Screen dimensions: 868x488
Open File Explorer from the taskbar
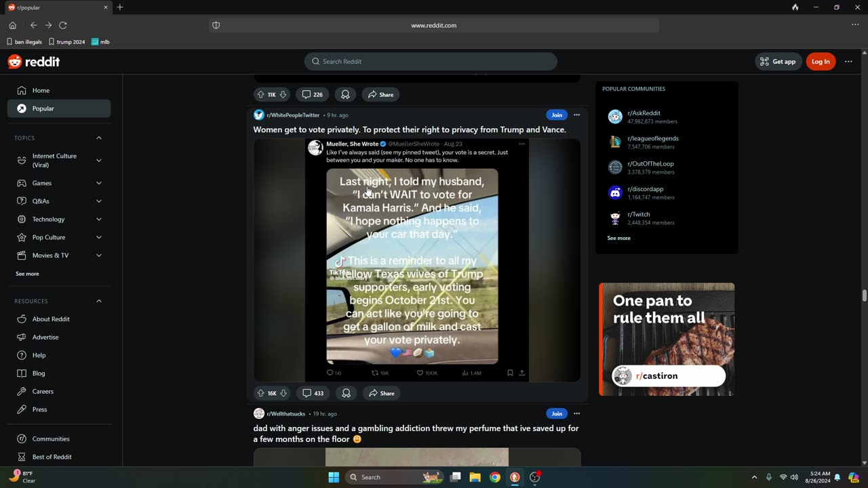click(x=475, y=477)
